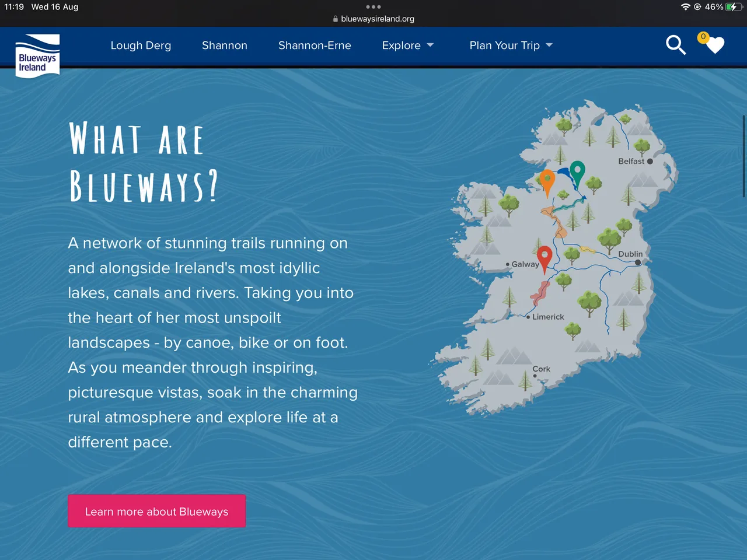Open the favourites heart icon
The width and height of the screenshot is (747, 560).
point(715,45)
